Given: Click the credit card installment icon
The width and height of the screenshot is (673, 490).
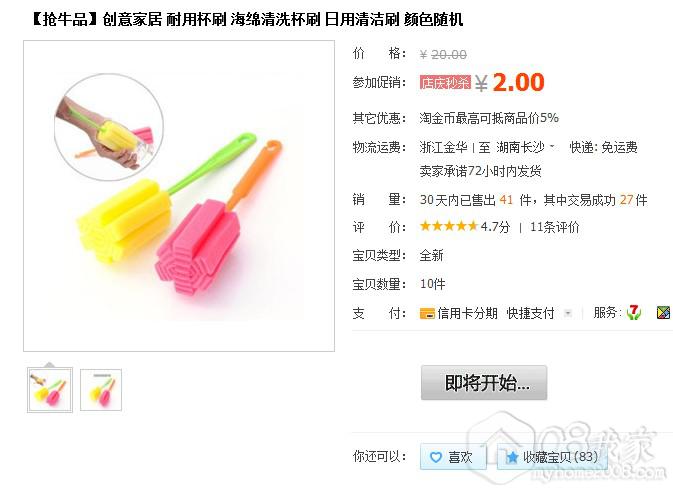Looking at the screenshot, I should (427, 314).
